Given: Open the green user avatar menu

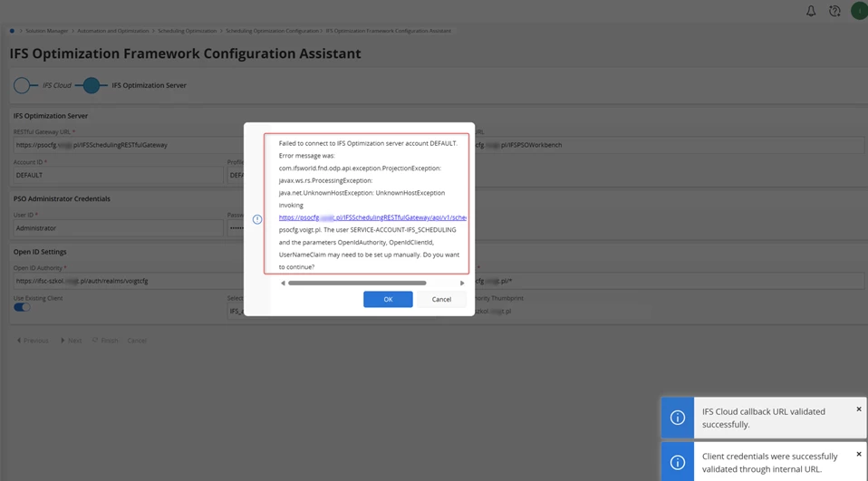Looking at the screenshot, I should pos(859,11).
